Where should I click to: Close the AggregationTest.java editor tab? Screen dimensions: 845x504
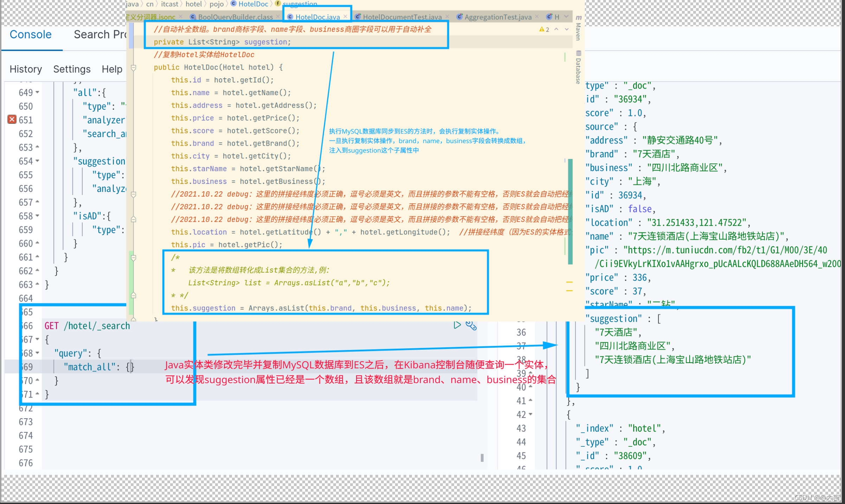[x=537, y=17]
